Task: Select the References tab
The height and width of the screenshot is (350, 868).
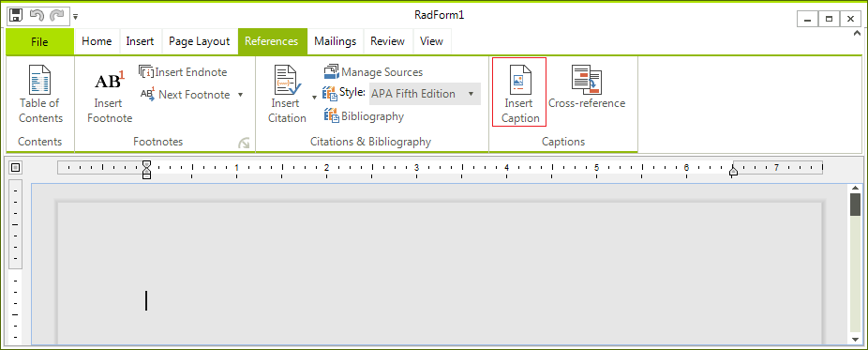Action: 272,41
